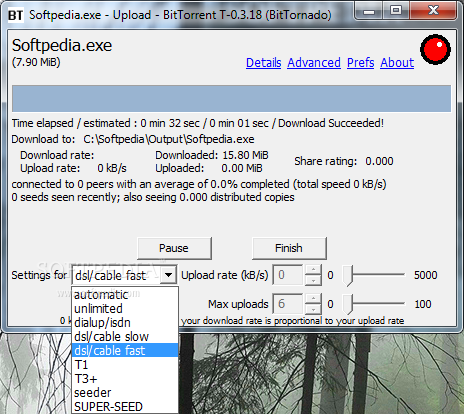The width and height of the screenshot is (464, 414).
Task: Increase Upload rate with up spinner
Action: [313, 270]
